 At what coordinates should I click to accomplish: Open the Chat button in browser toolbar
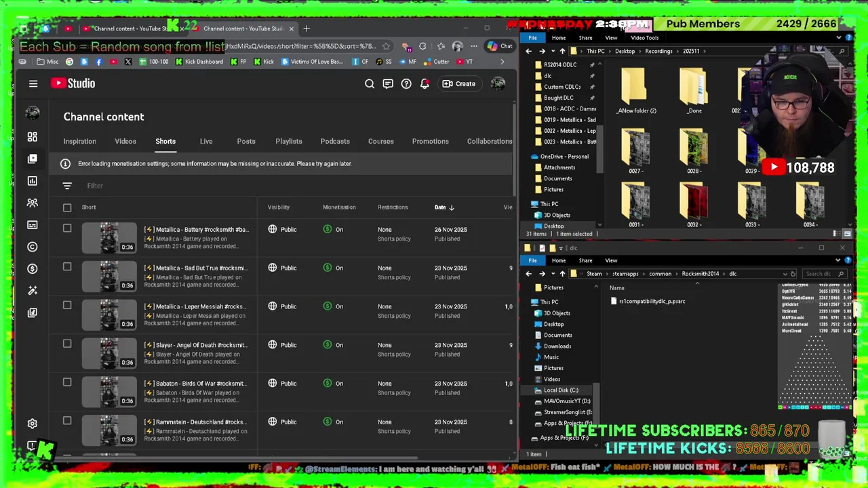[500, 46]
